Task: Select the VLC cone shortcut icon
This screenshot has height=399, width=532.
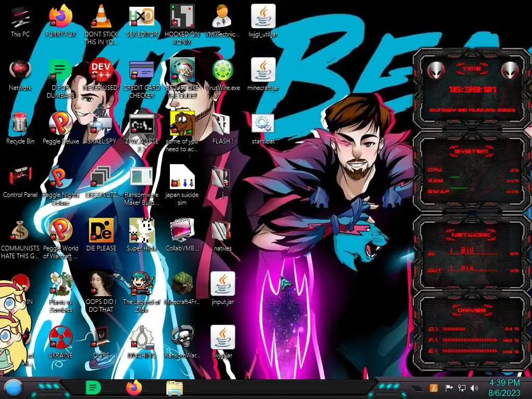Action: 101,24
